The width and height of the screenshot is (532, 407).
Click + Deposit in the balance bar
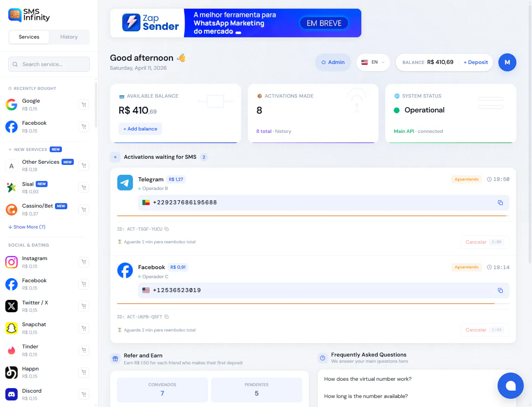click(x=476, y=62)
